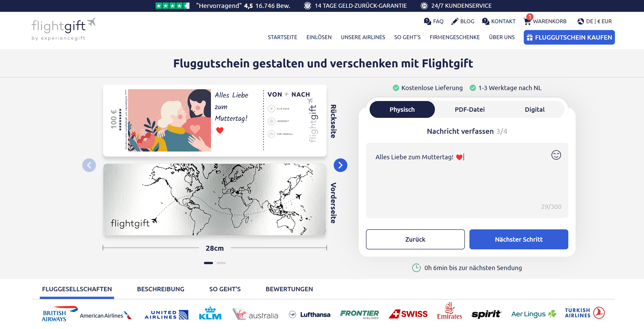Open the Beschreibung tab

160,289
